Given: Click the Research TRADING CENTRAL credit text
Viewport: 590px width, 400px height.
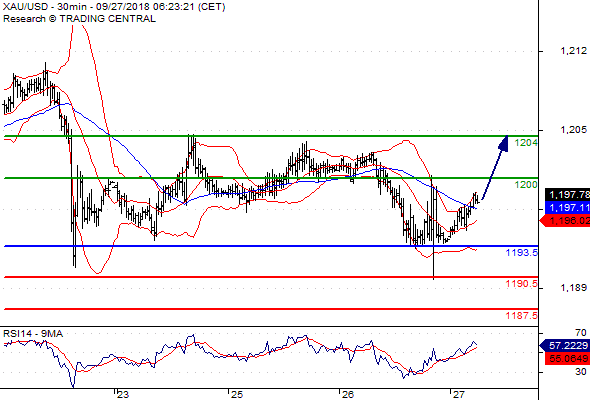Looking at the screenshot, I should [x=79, y=19].
